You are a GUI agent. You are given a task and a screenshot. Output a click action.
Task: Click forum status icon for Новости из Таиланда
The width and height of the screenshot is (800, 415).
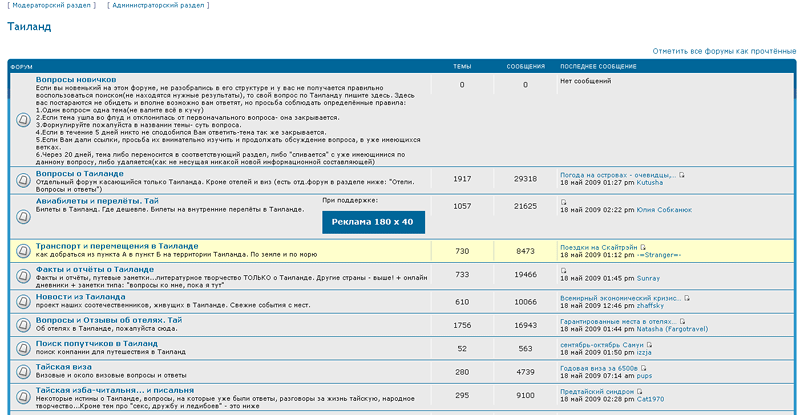point(23,302)
